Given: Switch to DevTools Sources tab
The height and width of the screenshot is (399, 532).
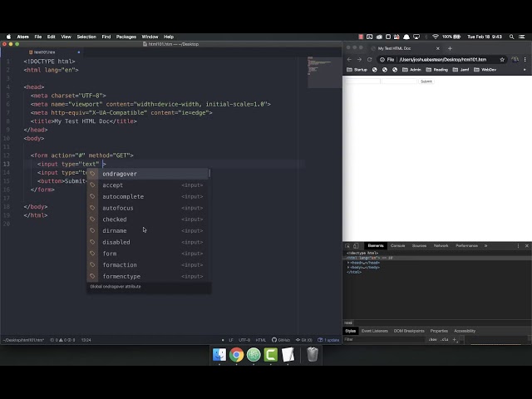Looking at the screenshot, I should pyautogui.click(x=419, y=246).
